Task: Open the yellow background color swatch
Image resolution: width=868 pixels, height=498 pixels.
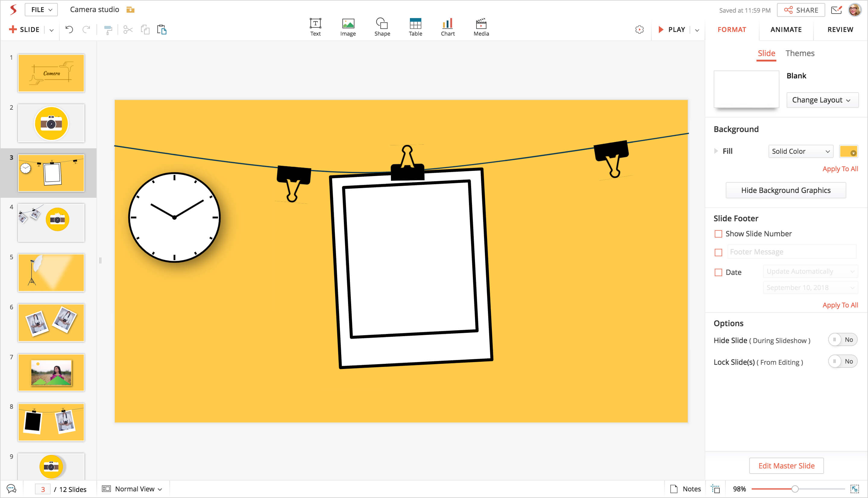Action: (848, 151)
